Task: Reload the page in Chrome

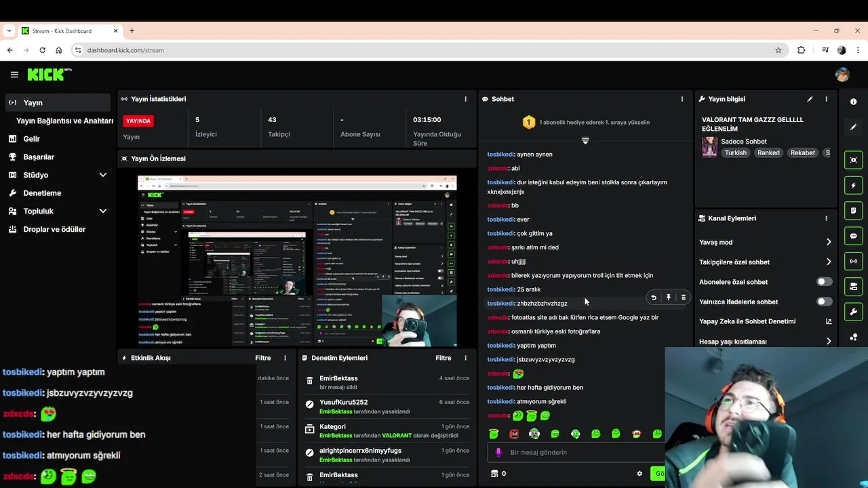Action: [x=42, y=50]
